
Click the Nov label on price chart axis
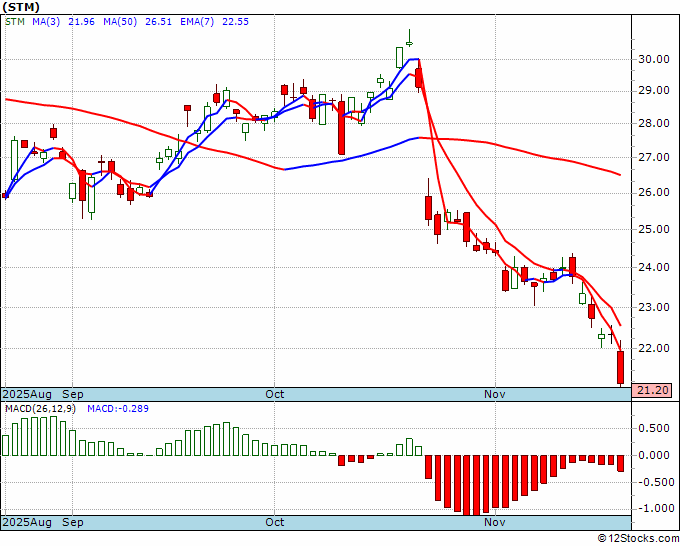pyautogui.click(x=495, y=394)
